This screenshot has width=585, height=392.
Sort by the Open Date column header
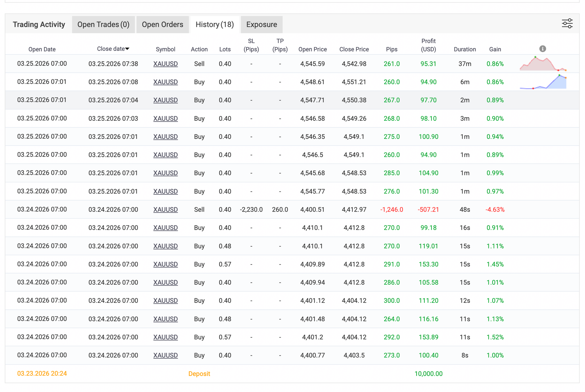pyautogui.click(x=42, y=49)
